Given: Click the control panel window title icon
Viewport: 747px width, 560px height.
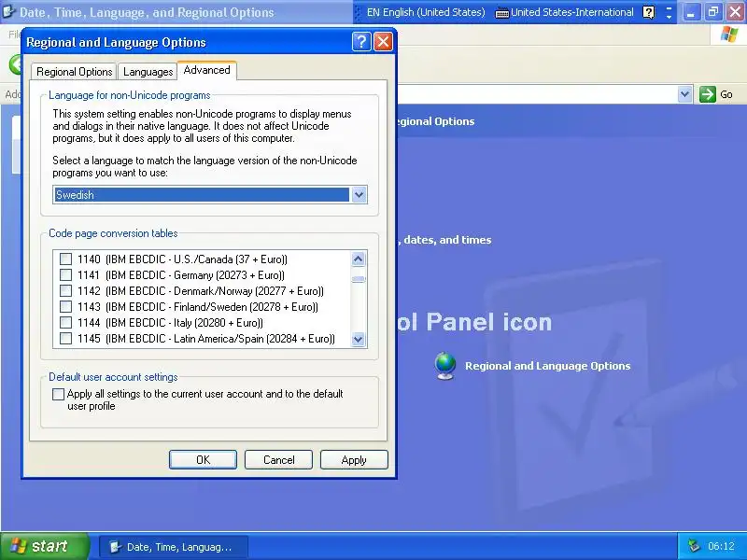Looking at the screenshot, I should (8, 11).
